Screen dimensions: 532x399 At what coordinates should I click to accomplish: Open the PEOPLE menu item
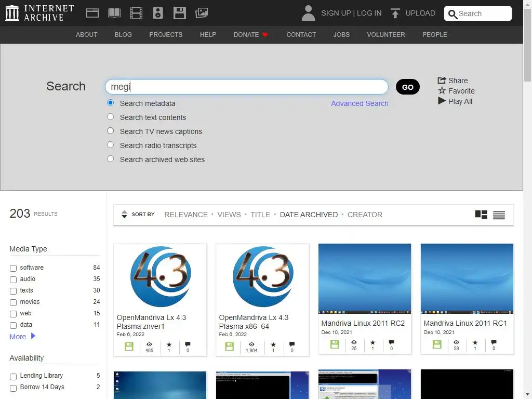[435, 35]
